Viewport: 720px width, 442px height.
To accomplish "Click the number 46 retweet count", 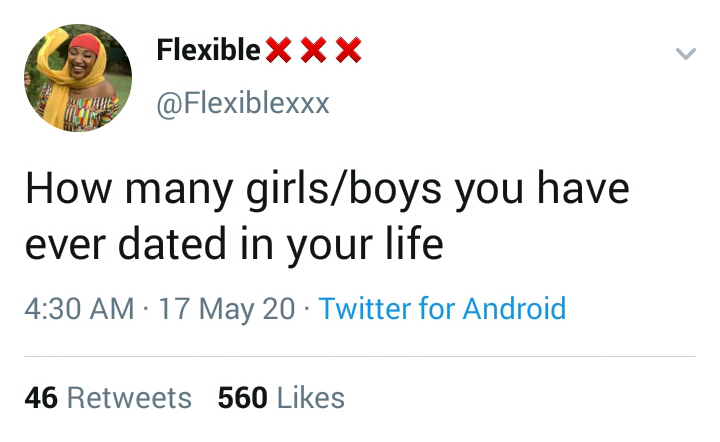I will (x=41, y=398).
